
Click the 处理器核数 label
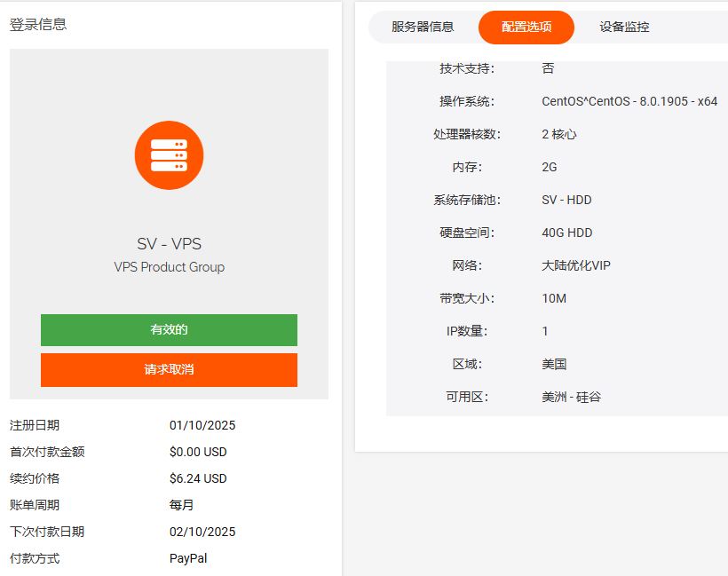pyautogui.click(x=467, y=134)
